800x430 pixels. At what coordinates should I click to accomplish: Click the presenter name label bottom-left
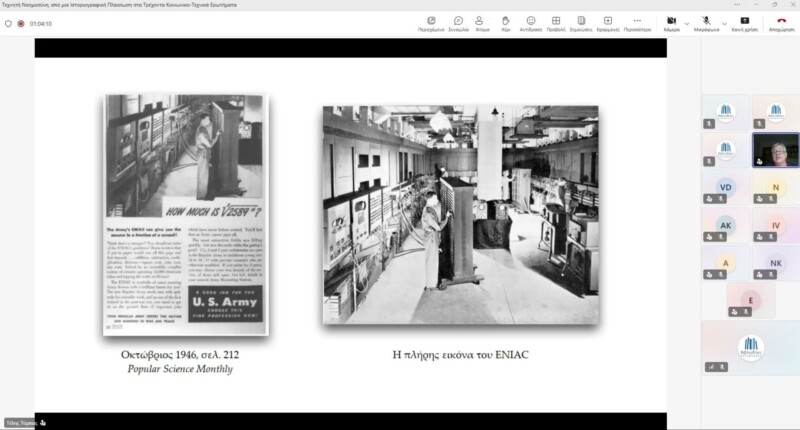[x=21, y=423]
